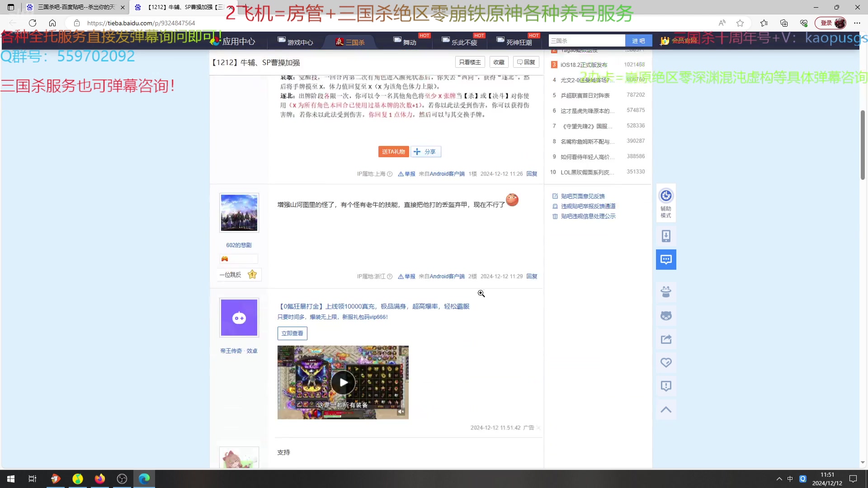
Task: Click the bear mascot sidebar icon
Action: coord(666,292)
